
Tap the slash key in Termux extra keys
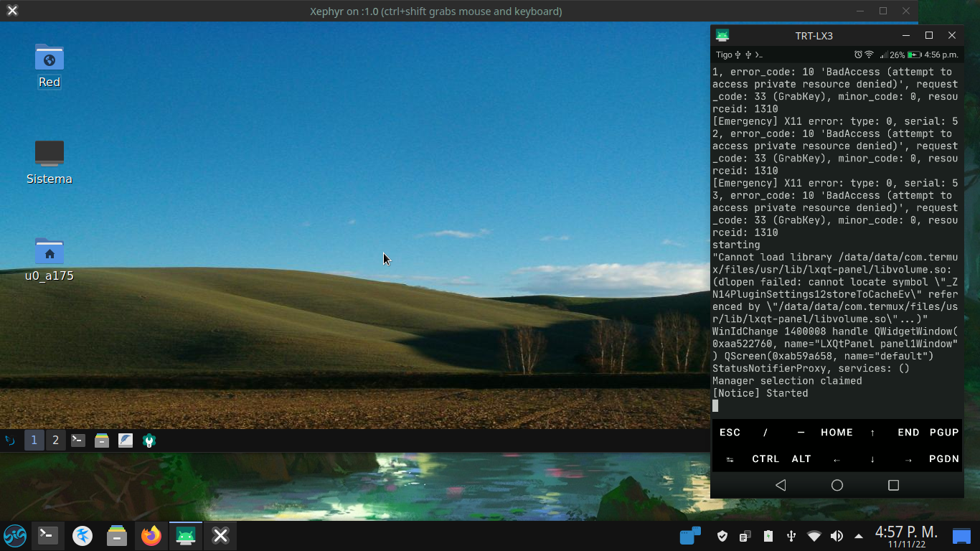(765, 433)
